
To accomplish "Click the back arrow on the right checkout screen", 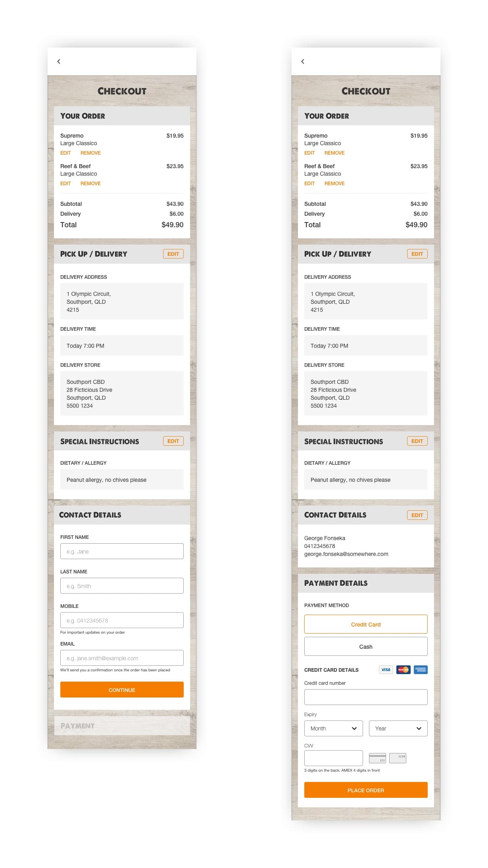I will (302, 61).
